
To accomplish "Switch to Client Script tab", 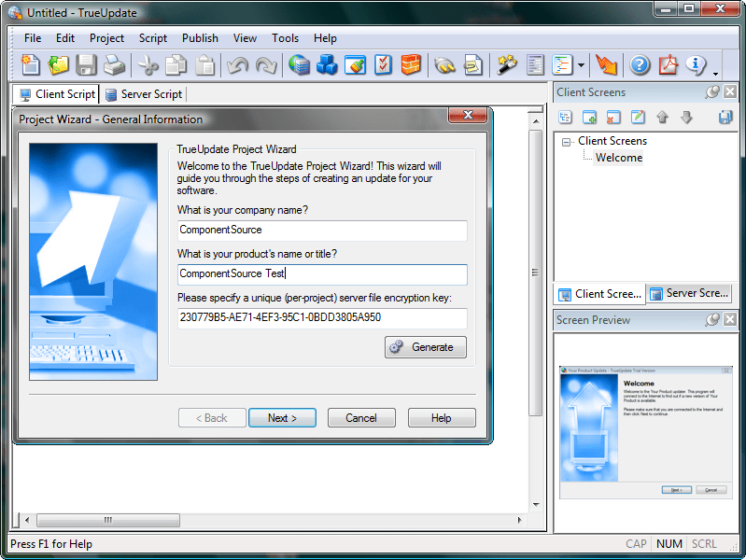I will pos(57,94).
